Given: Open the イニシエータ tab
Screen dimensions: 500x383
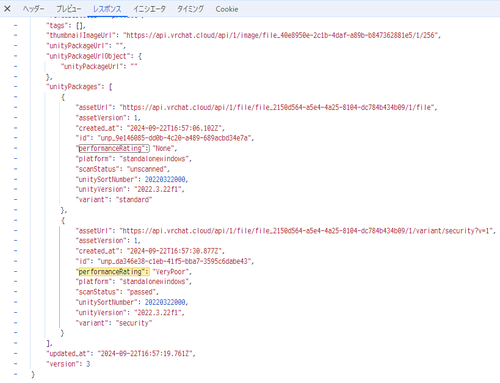Looking at the screenshot, I should 149,9.
